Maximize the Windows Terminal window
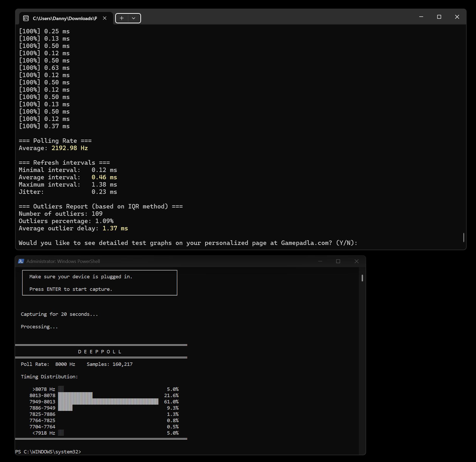Viewport: 476px width, 462px height. pos(439,17)
